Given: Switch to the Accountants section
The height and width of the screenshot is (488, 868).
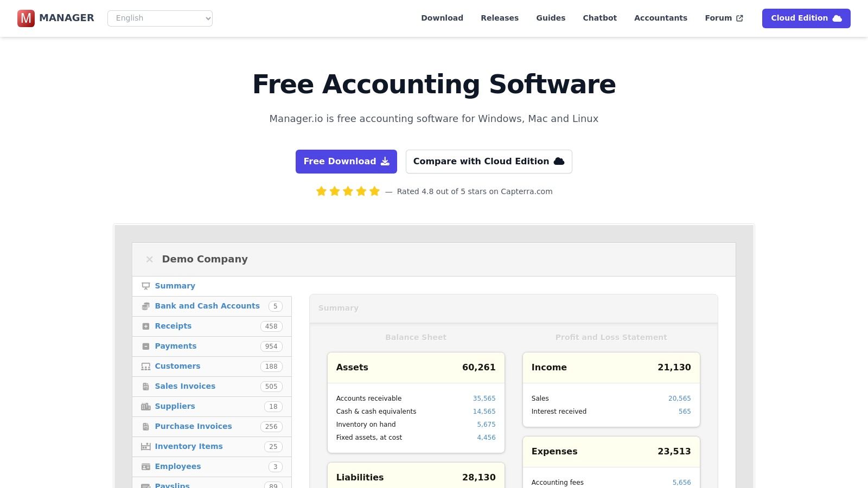Looking at the screenshot, I should click(x=661, y=18).
